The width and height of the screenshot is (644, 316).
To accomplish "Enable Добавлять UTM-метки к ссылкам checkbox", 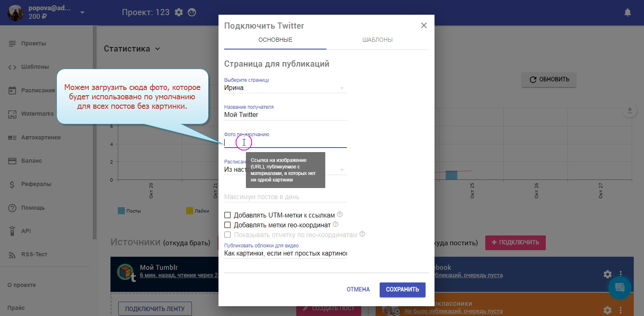I will tap(227, 215).
